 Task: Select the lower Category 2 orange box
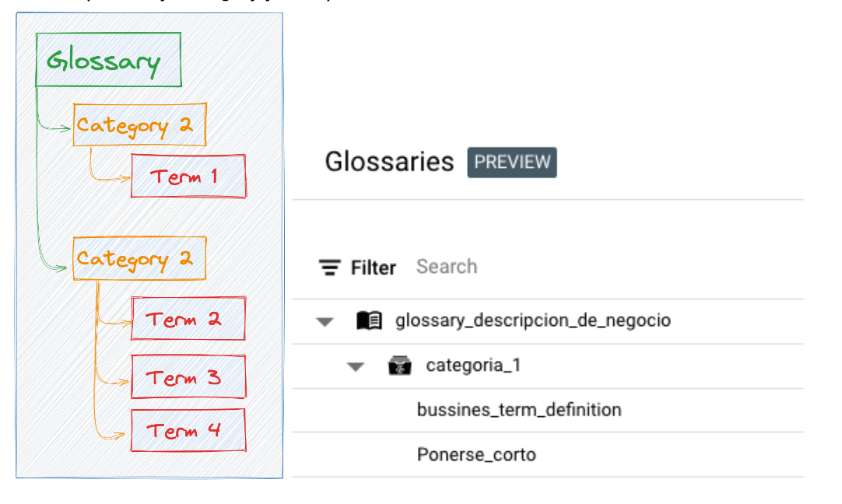[139, 258]
